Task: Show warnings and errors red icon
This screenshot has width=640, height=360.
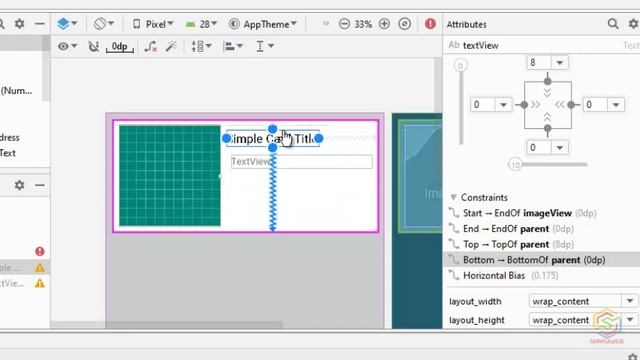Action: 430,24
